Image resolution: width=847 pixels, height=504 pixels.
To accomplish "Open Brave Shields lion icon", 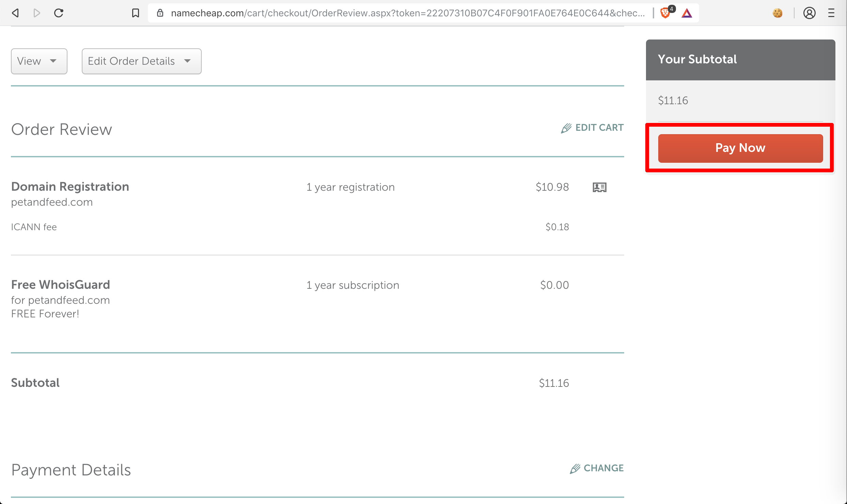I will (x=665, y=13).
